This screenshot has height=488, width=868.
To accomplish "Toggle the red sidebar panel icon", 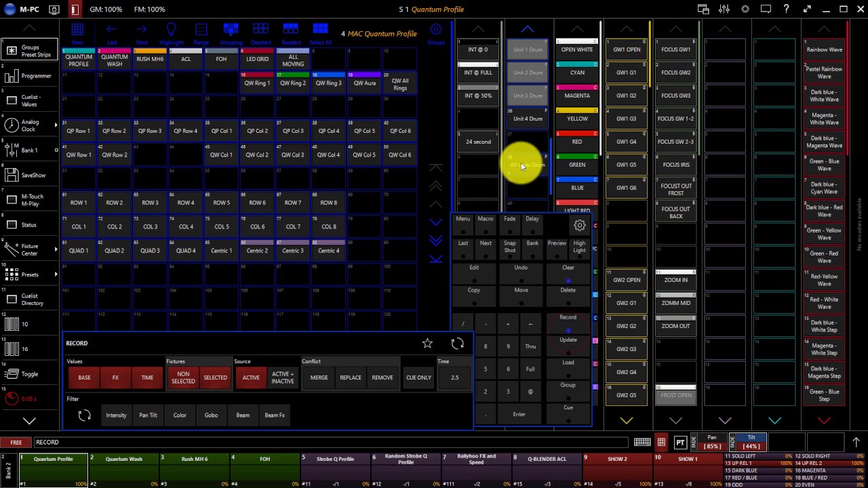I will click(x=75, y=9).
